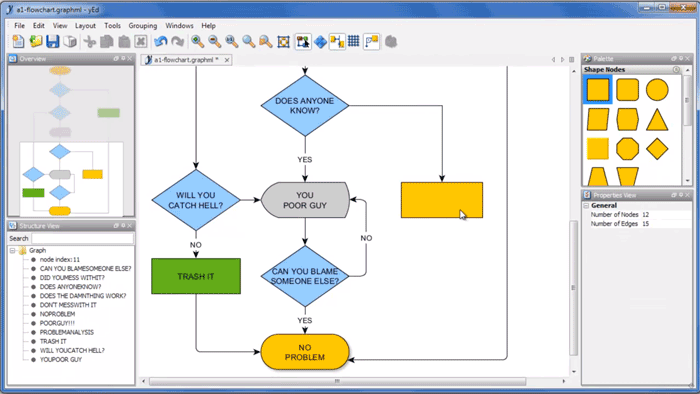Zoom out with the minus magnifier icon
The image size is (700, 394).
pyautogui.click(x=215, y=41)
